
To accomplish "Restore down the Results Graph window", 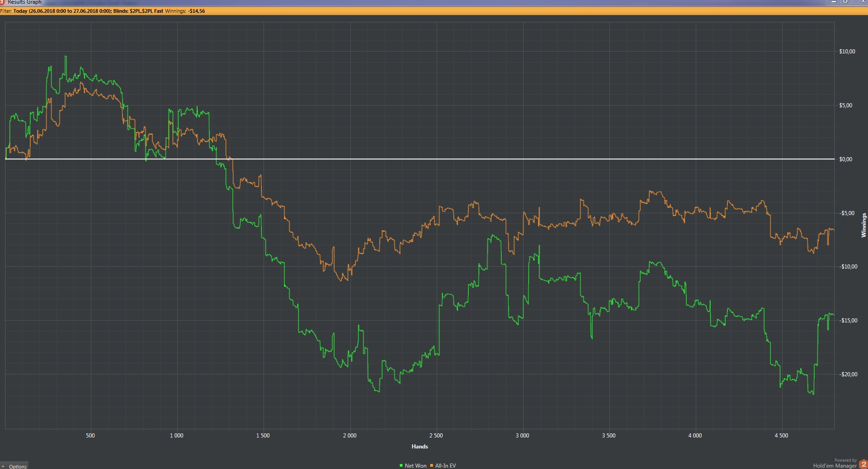I will tap(846, 2).
